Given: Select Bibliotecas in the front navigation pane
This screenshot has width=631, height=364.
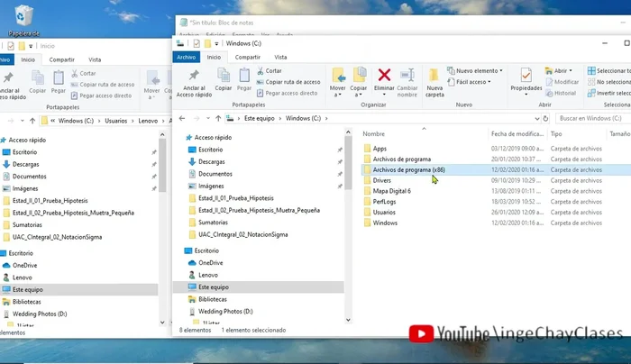Looking at the screenshot, I should coord(207,299).
